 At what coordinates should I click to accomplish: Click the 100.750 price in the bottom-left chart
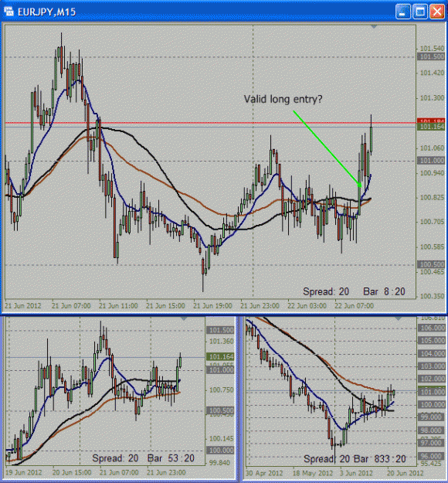coord(222,390)
